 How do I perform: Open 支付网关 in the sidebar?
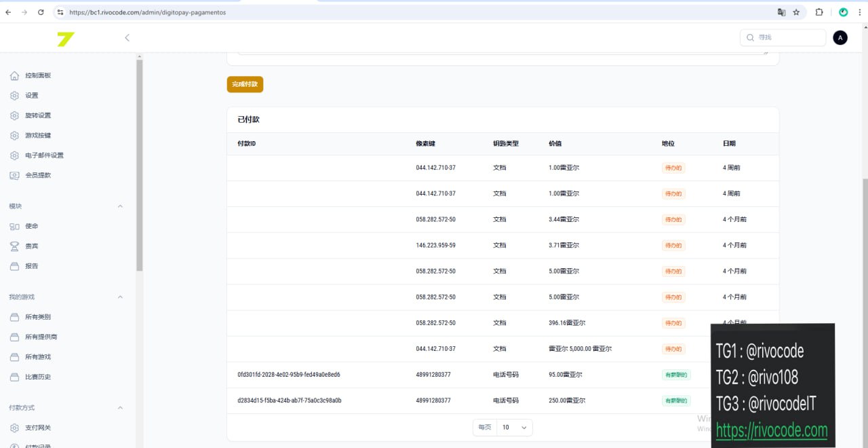(x=38, y=428)
